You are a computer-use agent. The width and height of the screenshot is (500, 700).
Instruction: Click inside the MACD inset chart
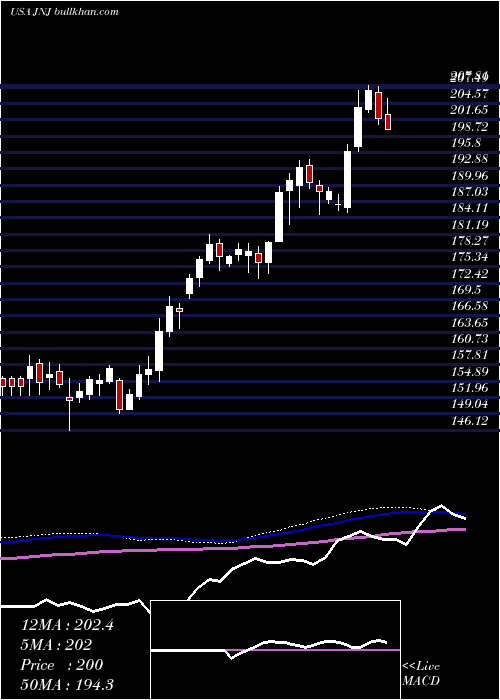275,650
